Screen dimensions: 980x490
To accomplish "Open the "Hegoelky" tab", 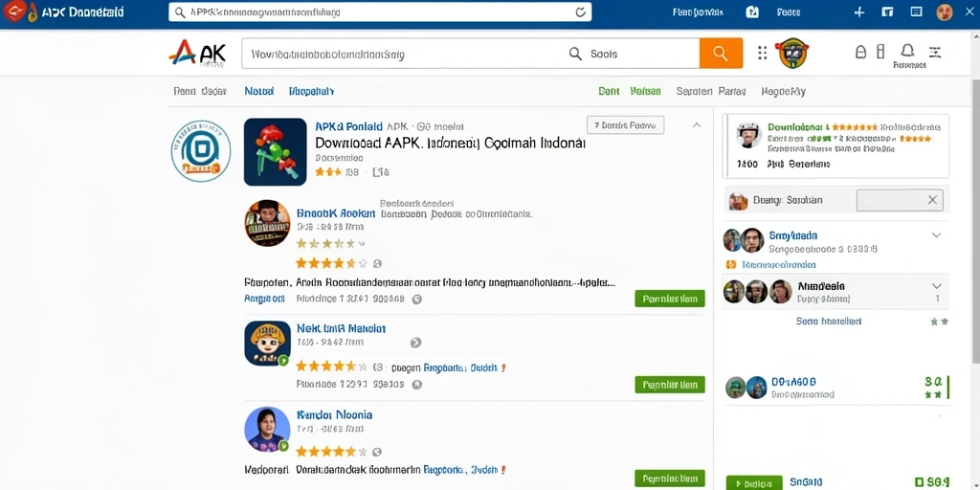I will tap(783, 91).
